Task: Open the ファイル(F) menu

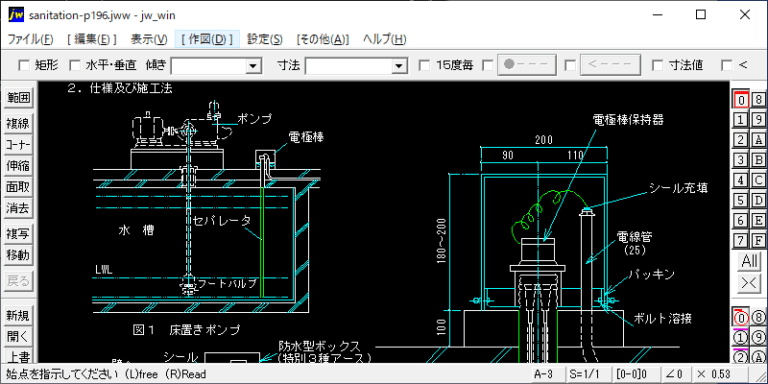Action: (x=30, y=39)
